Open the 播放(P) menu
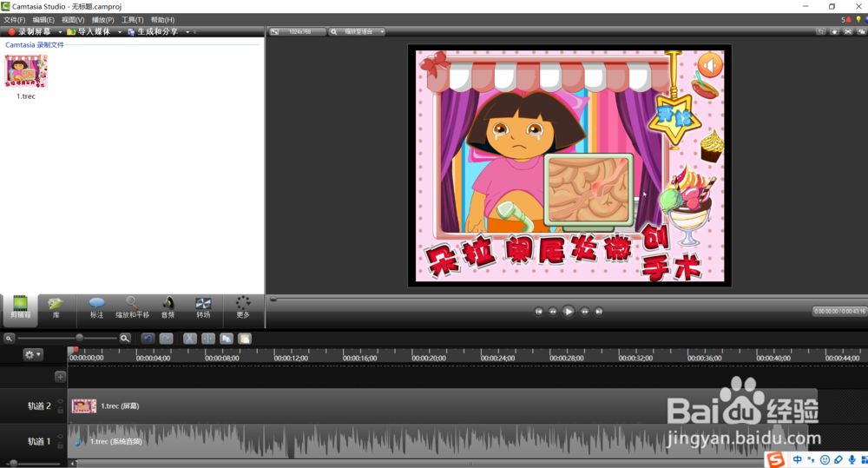This screenshot has height=468, width=868. tap(103, 20)
